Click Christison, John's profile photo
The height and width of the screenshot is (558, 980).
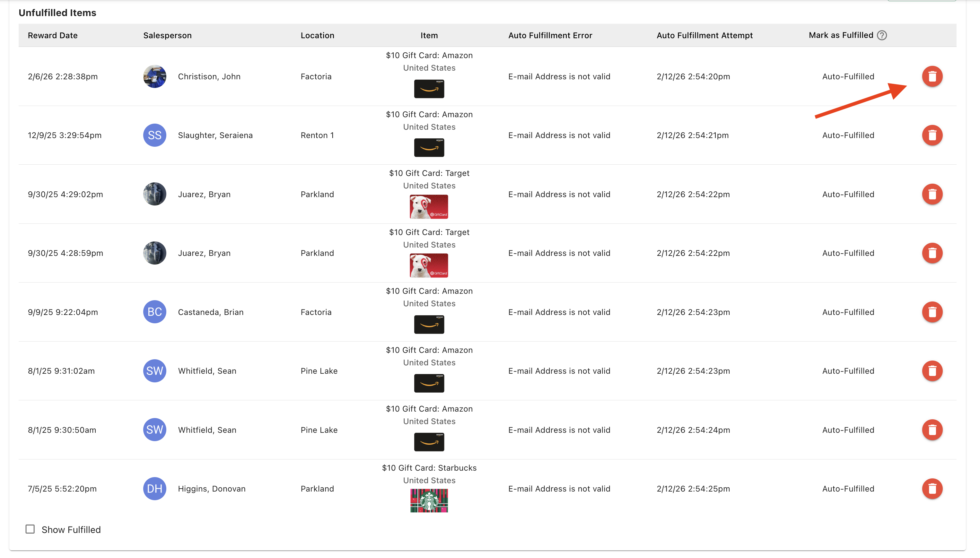pyautogui.click(x=154, y=76)
